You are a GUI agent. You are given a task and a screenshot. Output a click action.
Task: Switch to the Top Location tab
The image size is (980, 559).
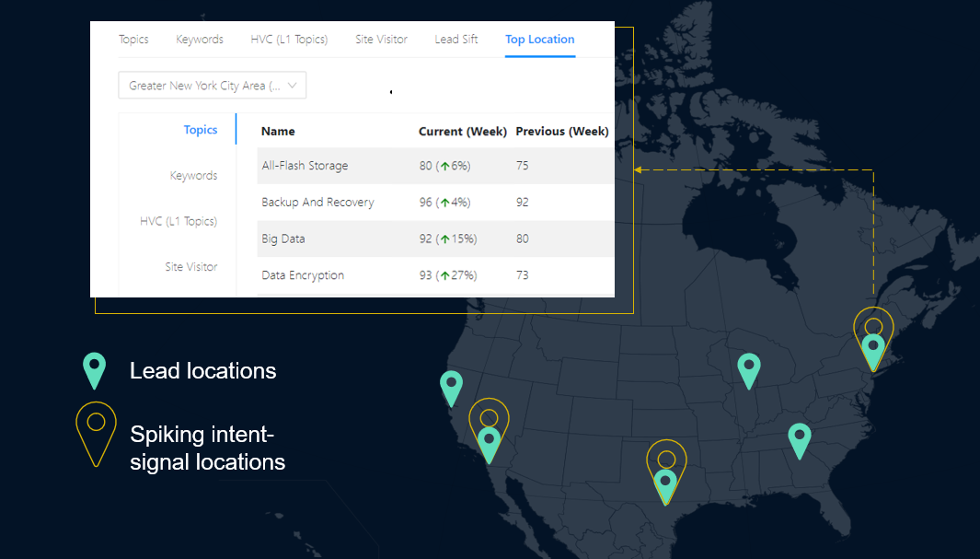tap(539, 40)
